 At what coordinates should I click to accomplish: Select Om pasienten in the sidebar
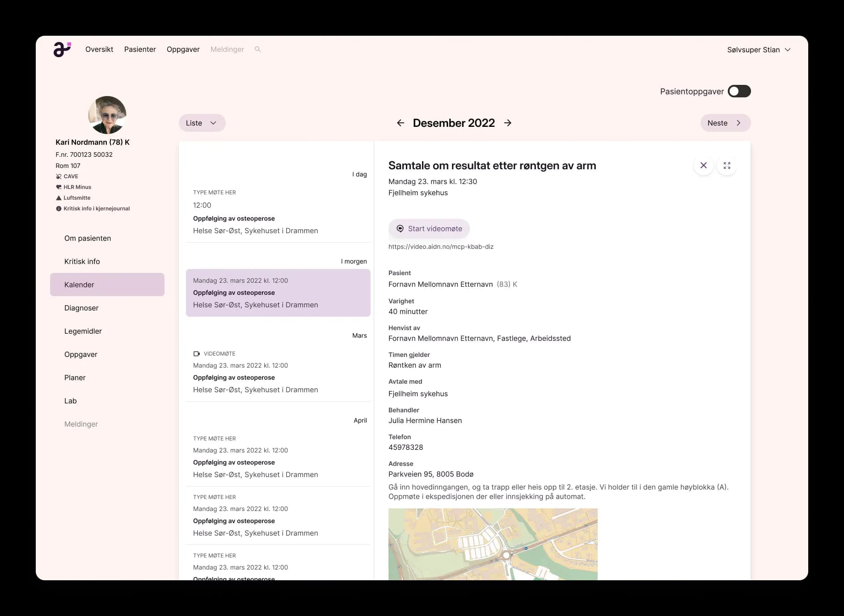(x=107, y=238)
